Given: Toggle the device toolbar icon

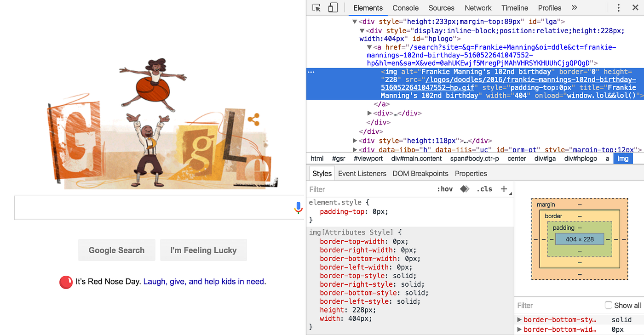Looking at the screenshot, I should 333,8.
